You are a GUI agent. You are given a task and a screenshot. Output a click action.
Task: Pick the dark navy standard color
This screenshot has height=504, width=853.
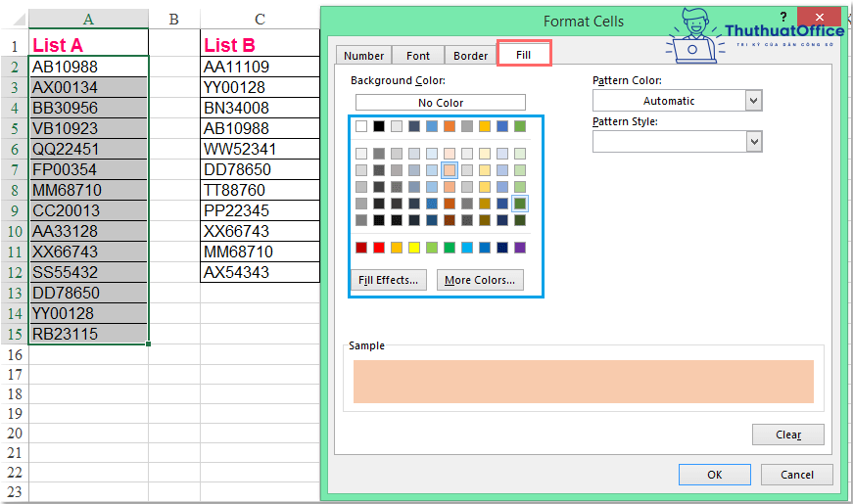click(x=502, y=248)
